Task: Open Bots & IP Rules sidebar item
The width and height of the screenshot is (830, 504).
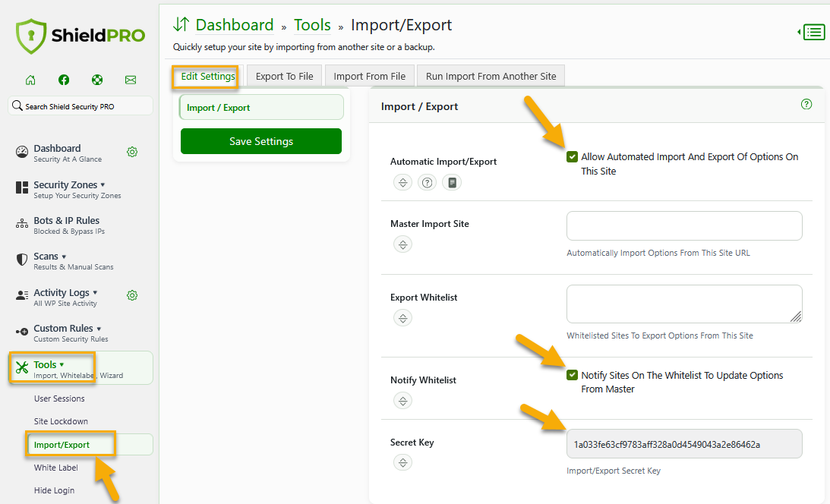Action: click(69, 225)
